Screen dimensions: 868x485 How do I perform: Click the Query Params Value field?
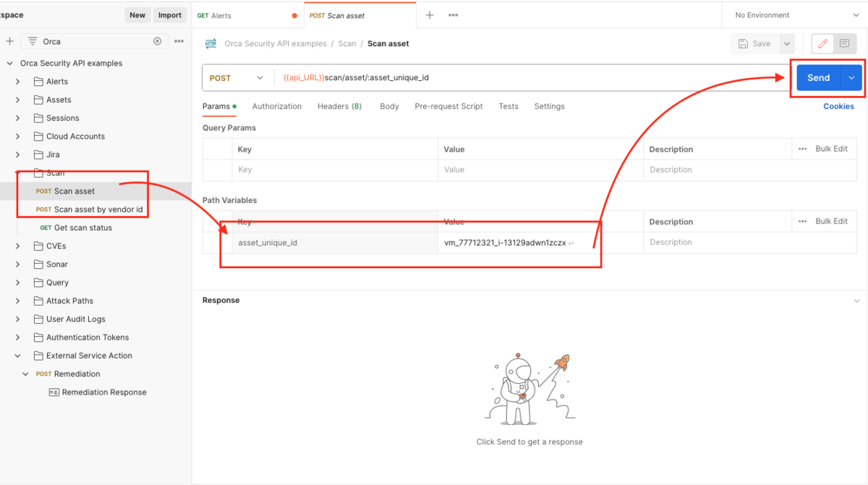coord(540,170)
